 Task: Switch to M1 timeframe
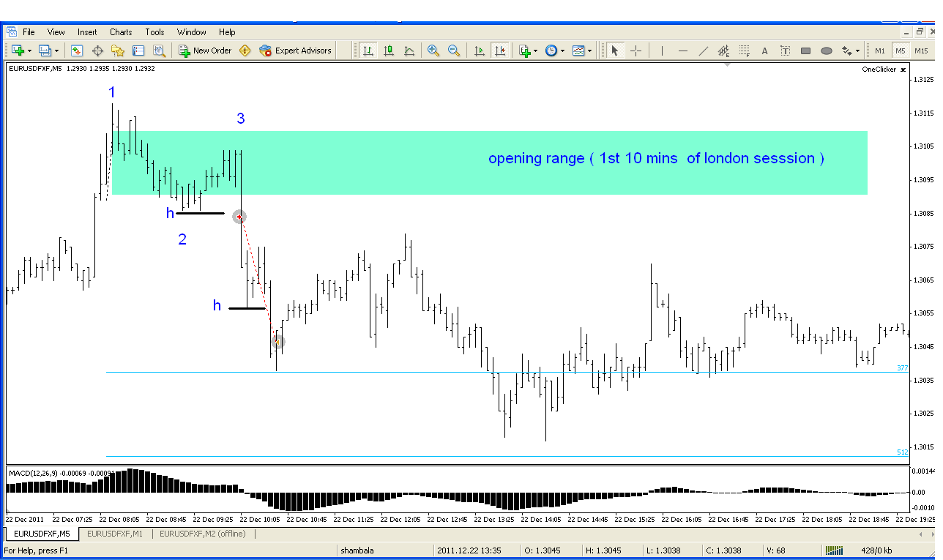(879, 51)
